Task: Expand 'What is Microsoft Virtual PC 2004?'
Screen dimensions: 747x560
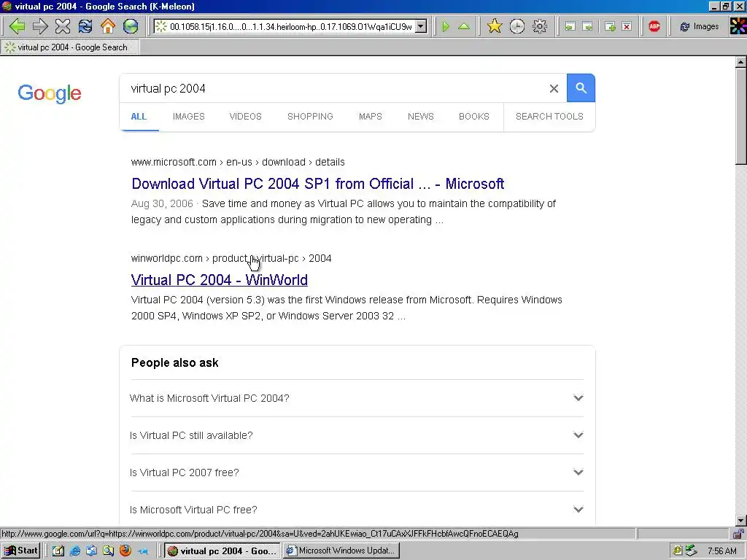Action: [x=356, y=398]
